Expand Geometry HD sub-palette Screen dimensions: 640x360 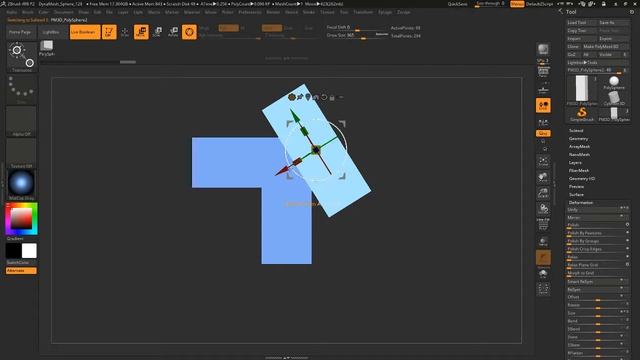point(582,178)
